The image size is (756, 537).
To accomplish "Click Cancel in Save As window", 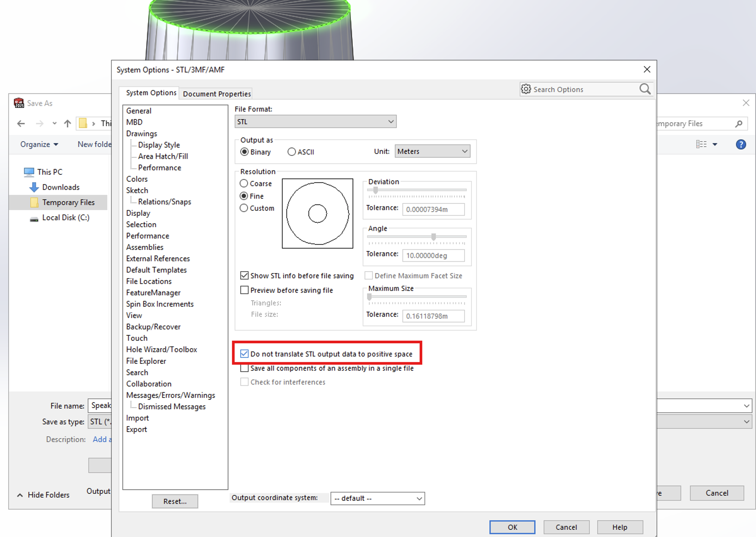I will (x=717, y=493).
